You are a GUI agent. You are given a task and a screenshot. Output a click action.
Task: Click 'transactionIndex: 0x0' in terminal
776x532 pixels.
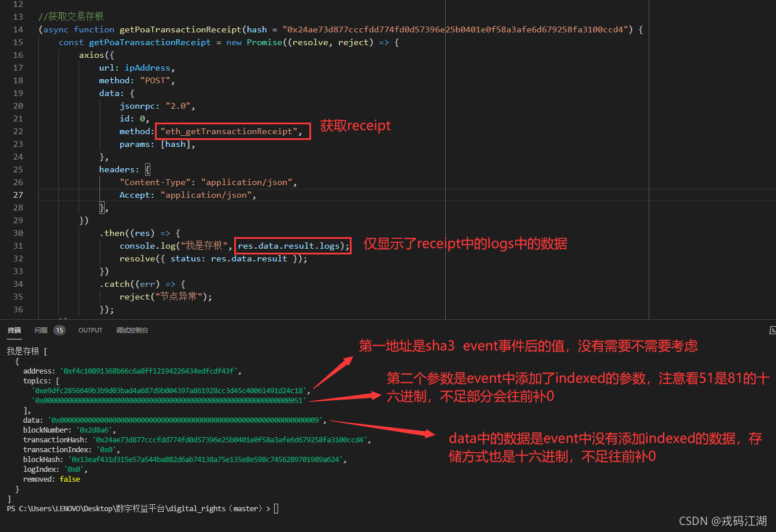click(71, 449)
